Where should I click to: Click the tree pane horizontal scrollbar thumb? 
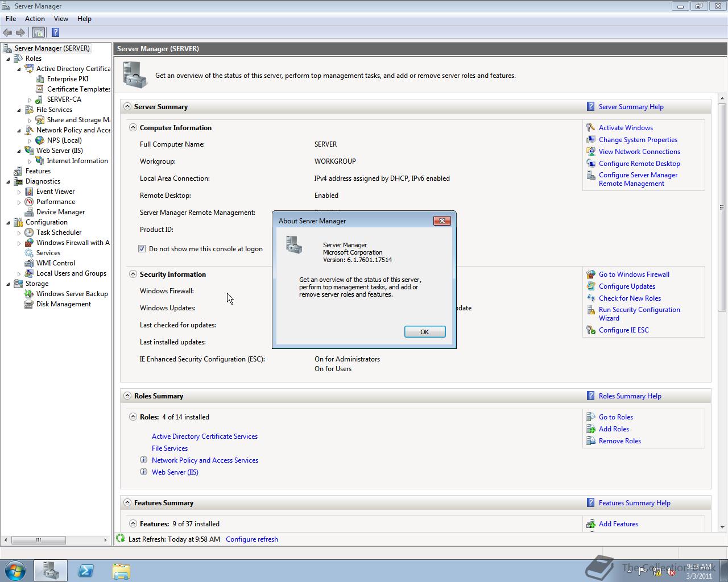[x=39, y=540]
